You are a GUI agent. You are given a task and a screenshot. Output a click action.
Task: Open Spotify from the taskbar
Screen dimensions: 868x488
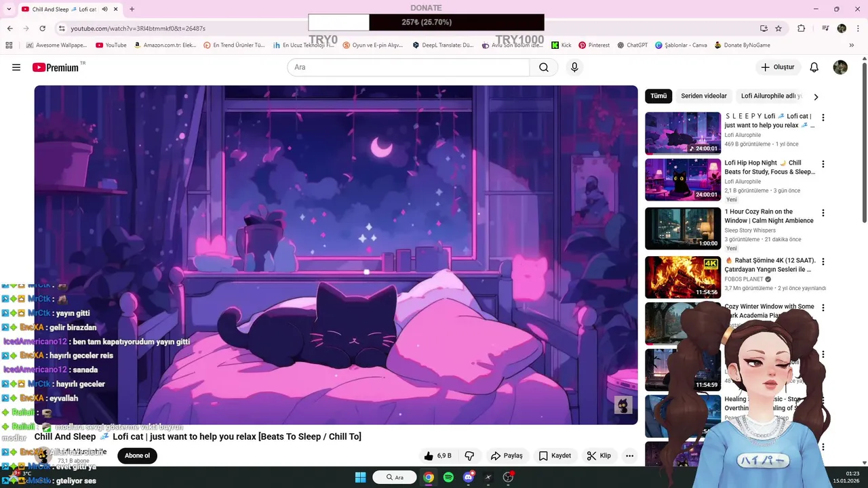(x=448, y=477)
